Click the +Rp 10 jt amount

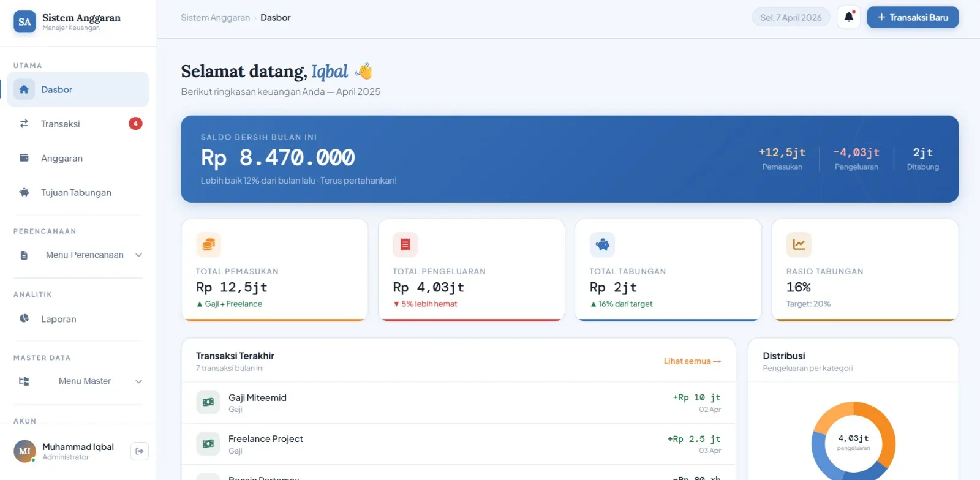697,397
